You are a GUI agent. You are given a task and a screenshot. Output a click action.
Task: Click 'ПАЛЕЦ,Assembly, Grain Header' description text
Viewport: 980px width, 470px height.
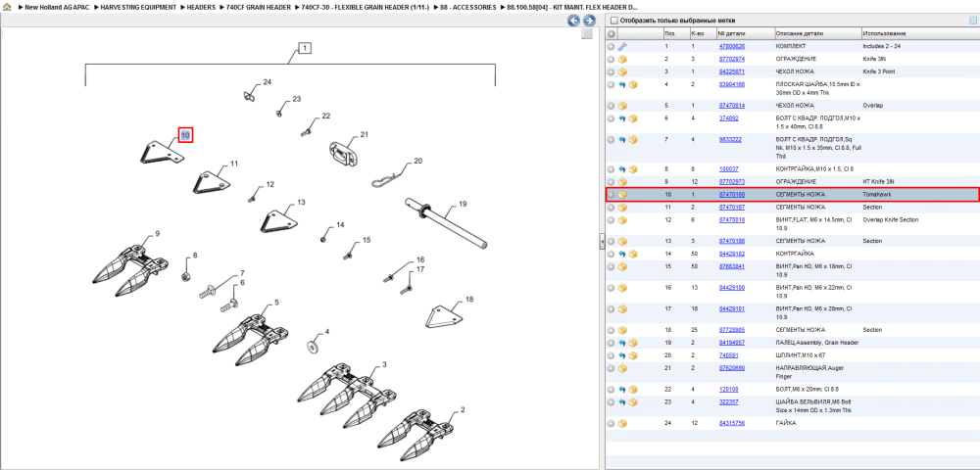(x=817, y=343)
